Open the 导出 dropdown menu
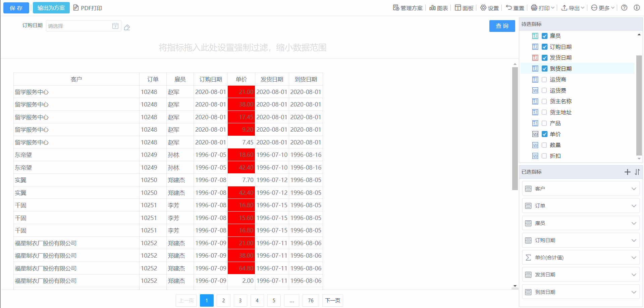The width and height of the screenshot is (644, 308). coord(573,8)
